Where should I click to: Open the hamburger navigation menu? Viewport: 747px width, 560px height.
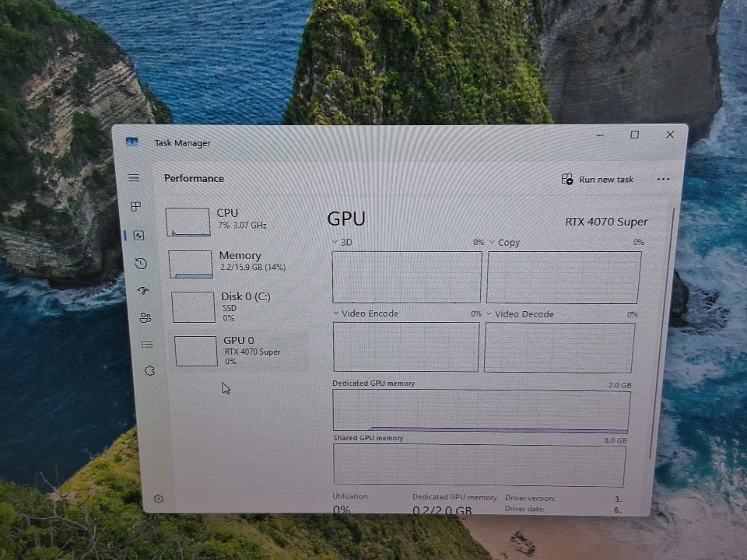point(134,178)
